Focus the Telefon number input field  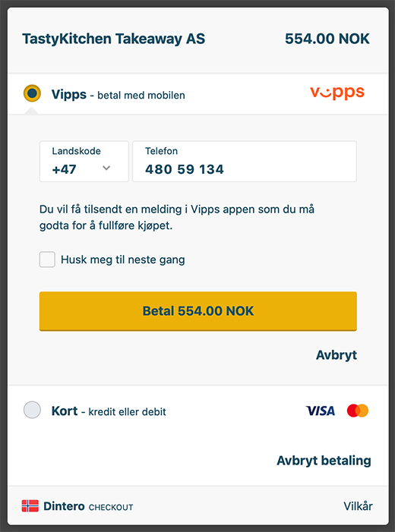point(245,162)
